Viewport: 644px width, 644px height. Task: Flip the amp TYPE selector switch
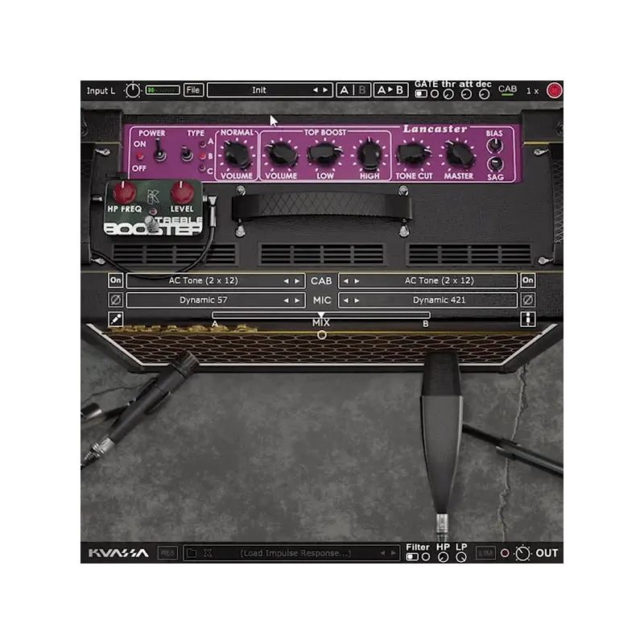(187, 154)
